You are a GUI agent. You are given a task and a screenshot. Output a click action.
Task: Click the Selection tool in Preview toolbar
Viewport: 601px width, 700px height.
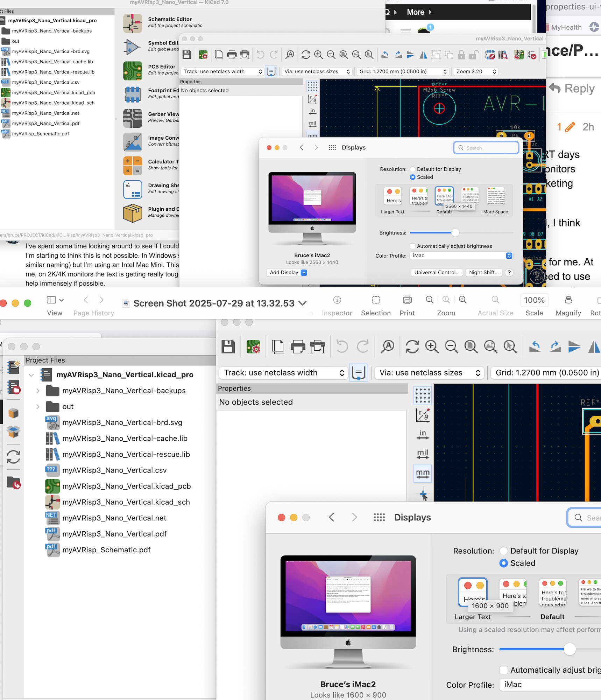(x=376, y=300)
